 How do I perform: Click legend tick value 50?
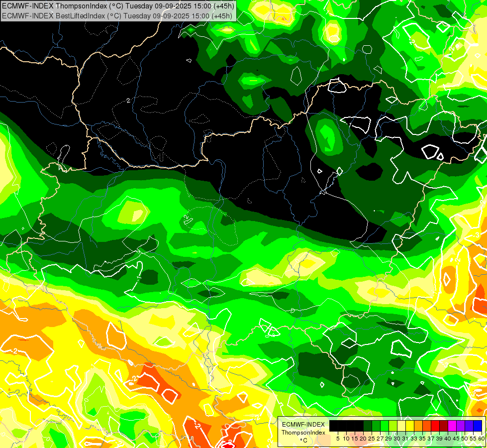click(x=464, y=439)
